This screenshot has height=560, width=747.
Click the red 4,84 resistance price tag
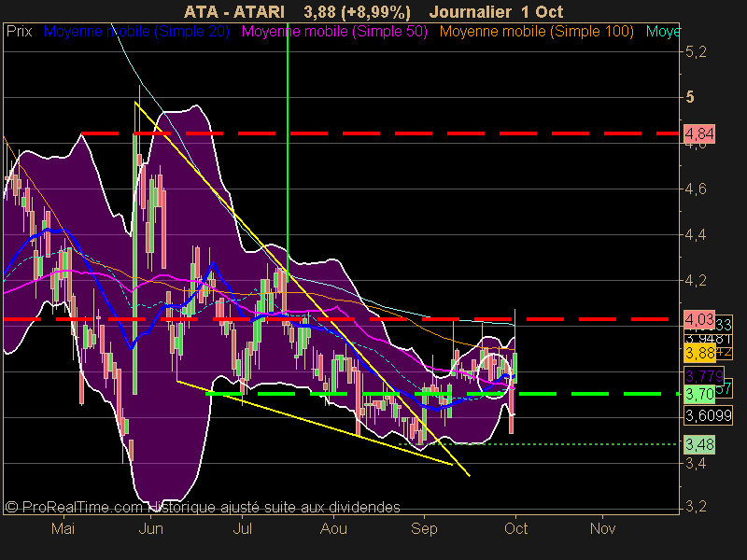point(699,133)
